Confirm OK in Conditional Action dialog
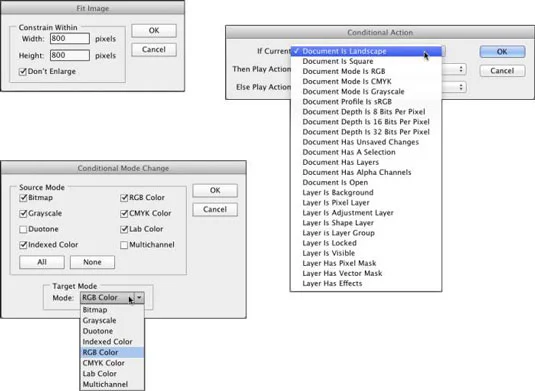This screenshot has height=391, width=535. coord(502,52)
